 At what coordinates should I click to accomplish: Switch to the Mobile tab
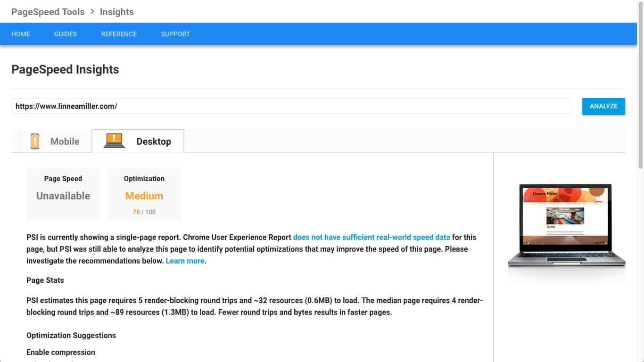click(55, 141)
